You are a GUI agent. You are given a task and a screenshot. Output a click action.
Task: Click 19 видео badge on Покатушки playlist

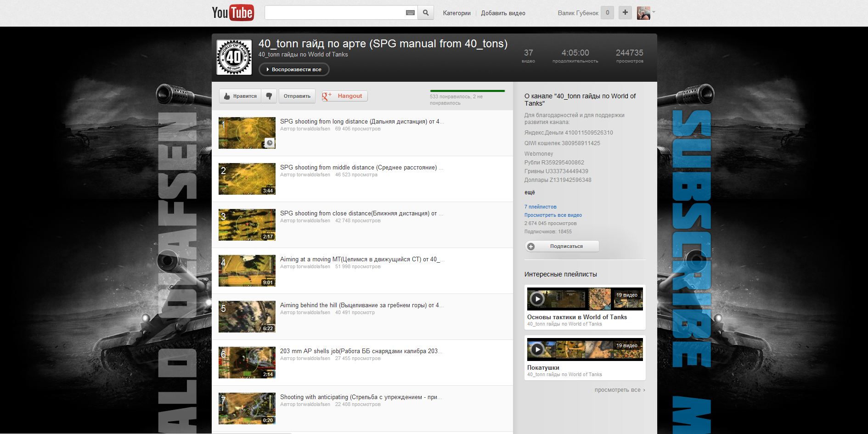point(626,345)
